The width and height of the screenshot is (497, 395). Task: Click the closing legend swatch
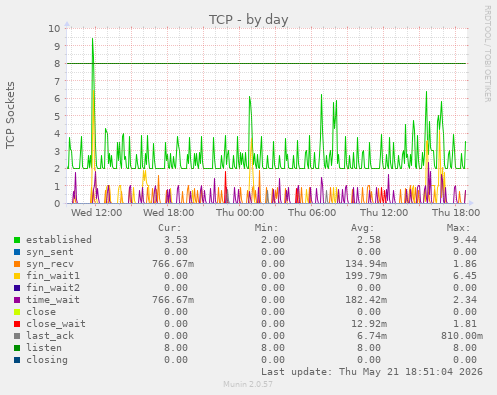point(17,360)
